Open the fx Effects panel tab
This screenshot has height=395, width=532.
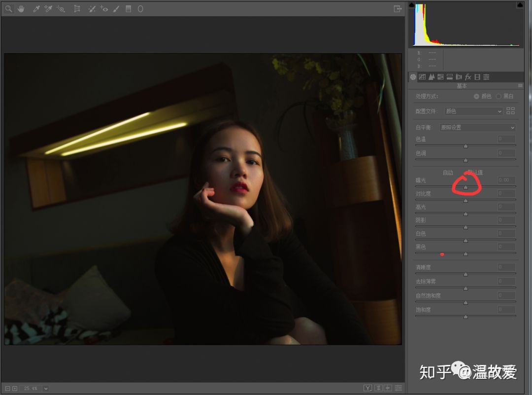click(x=468, y=77)
